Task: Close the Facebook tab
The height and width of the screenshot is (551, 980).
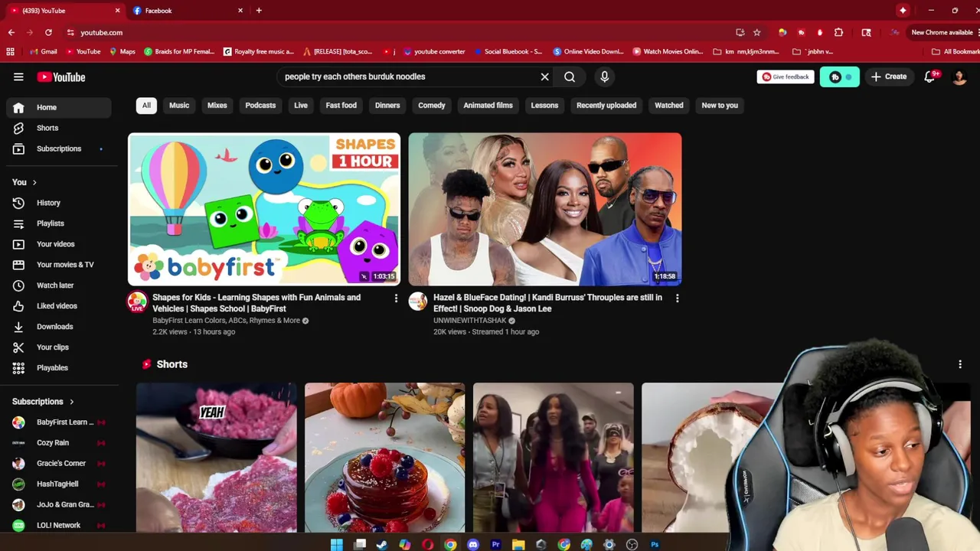Action: [x=240, y=10]
